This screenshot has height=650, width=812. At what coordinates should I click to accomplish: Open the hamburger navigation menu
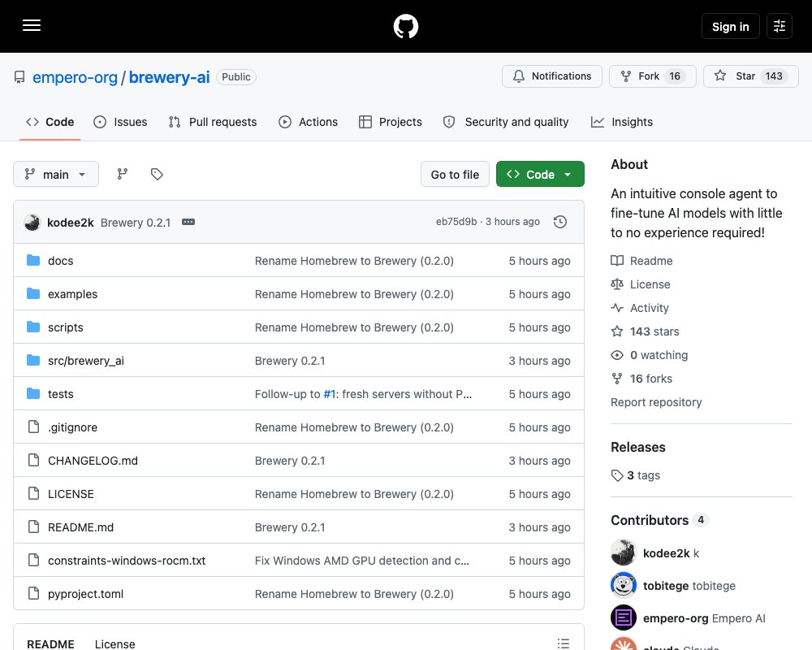(x=32, y=25)
